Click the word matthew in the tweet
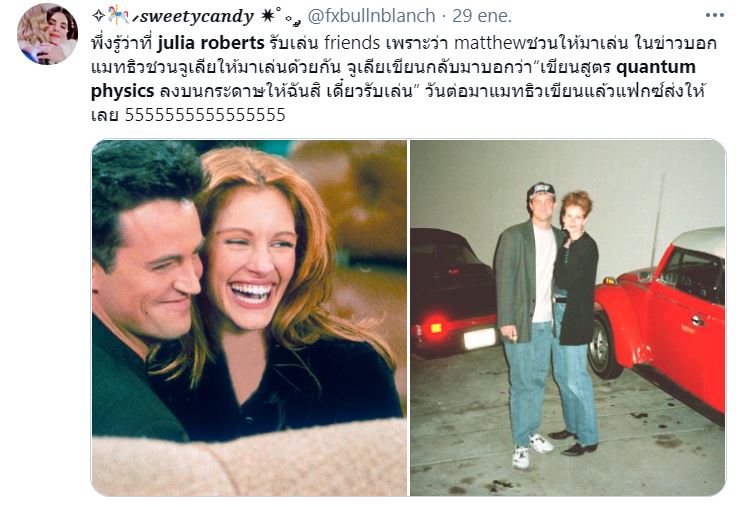 tap(490, 43)
